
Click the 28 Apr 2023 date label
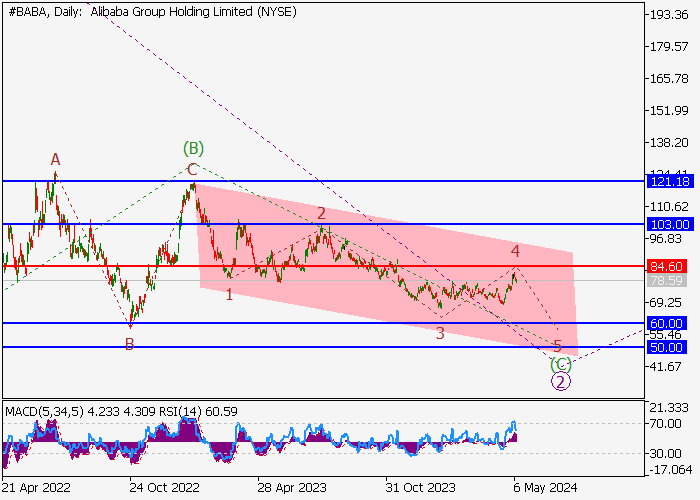tap(292, 487)
